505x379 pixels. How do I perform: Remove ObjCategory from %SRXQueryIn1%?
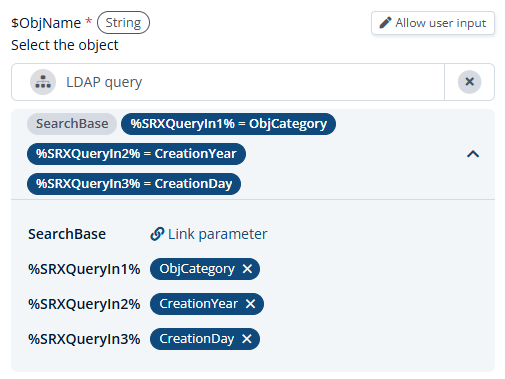(247, 269)
